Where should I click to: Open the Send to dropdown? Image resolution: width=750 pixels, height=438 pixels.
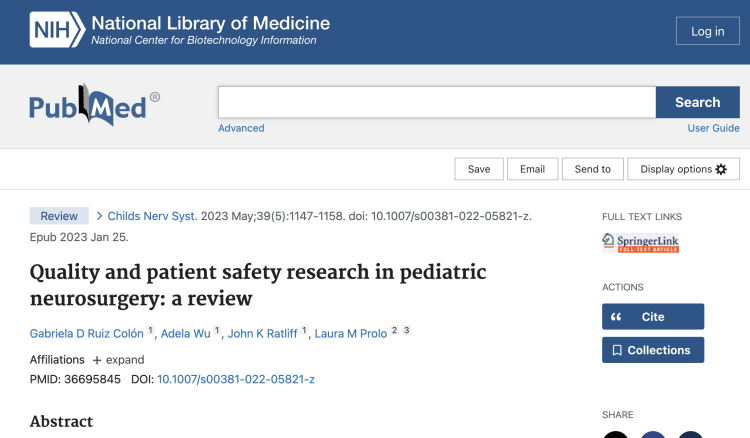tap(592, 169)
